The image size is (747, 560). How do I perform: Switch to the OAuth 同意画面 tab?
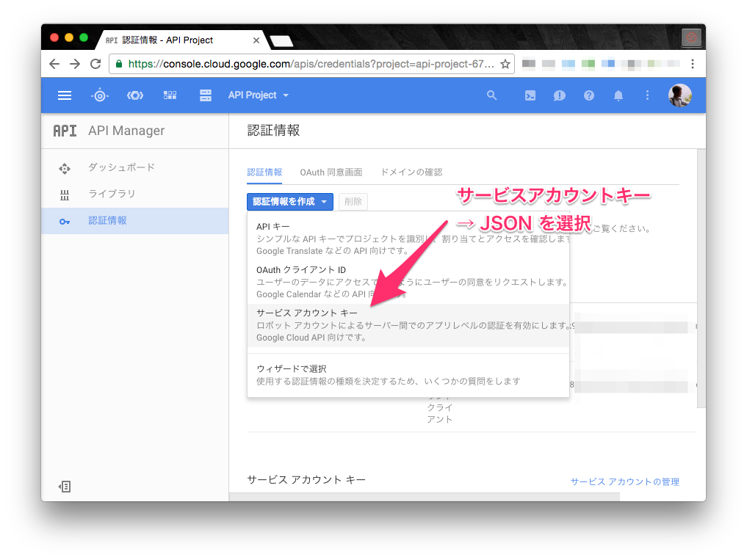pos(331,172)
